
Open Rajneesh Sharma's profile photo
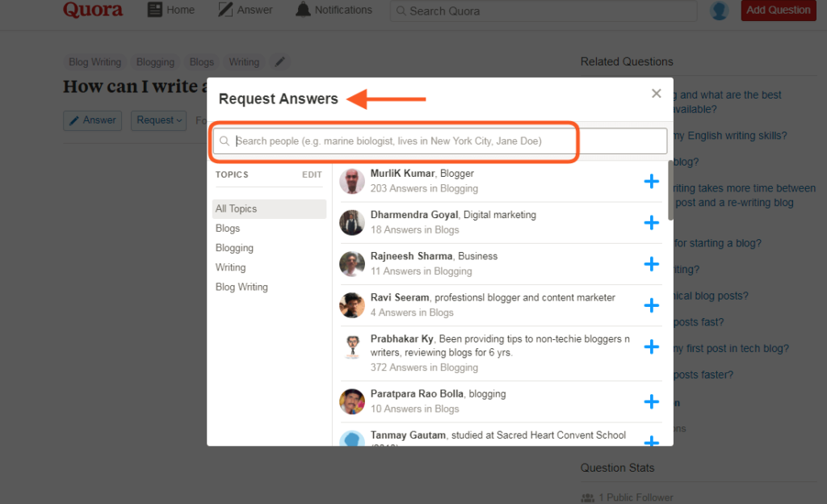point(352,263)
